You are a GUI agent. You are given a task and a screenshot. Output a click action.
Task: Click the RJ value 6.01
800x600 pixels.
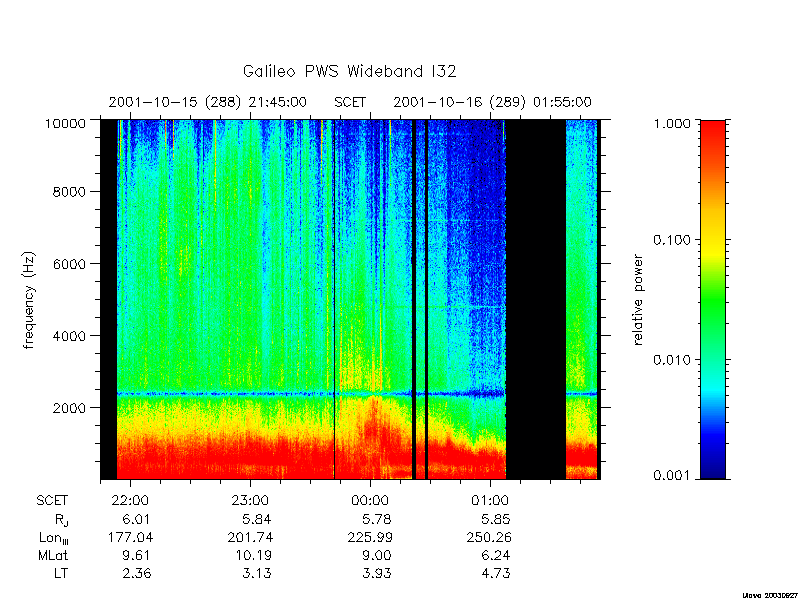pyautogui.click(x=136, y=519)
